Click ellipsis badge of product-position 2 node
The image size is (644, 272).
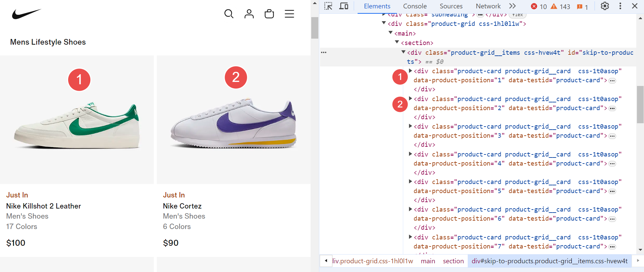[612, 108]
